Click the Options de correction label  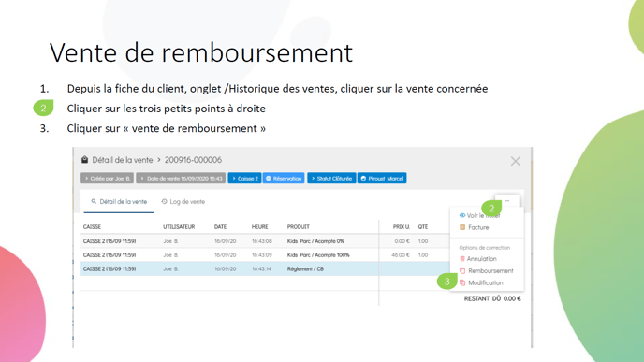pyautogui.click(x=484, y=248)
